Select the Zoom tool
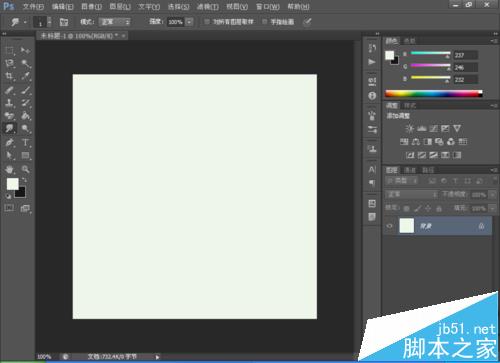The image size is (500, 363). [x=25, y=169]
